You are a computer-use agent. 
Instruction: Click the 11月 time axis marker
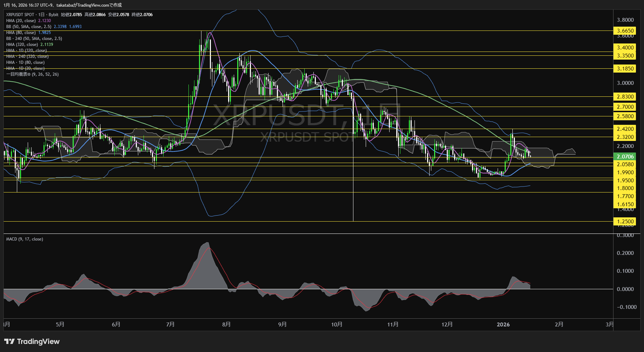pos(393,325)
